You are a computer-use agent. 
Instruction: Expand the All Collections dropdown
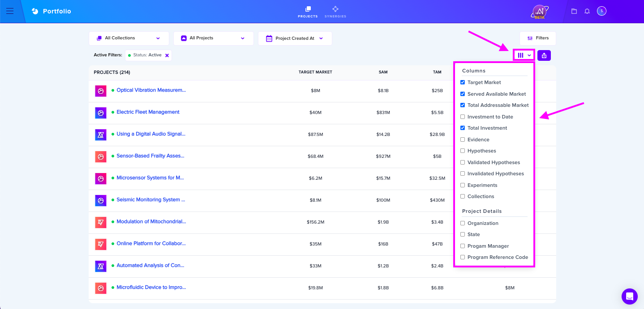click(x=129, y=38)
